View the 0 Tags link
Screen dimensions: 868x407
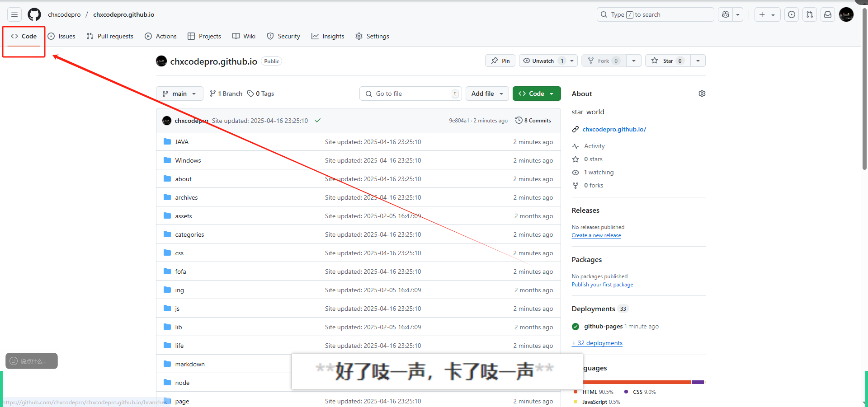pyautogui.click(x=261, y=94)
